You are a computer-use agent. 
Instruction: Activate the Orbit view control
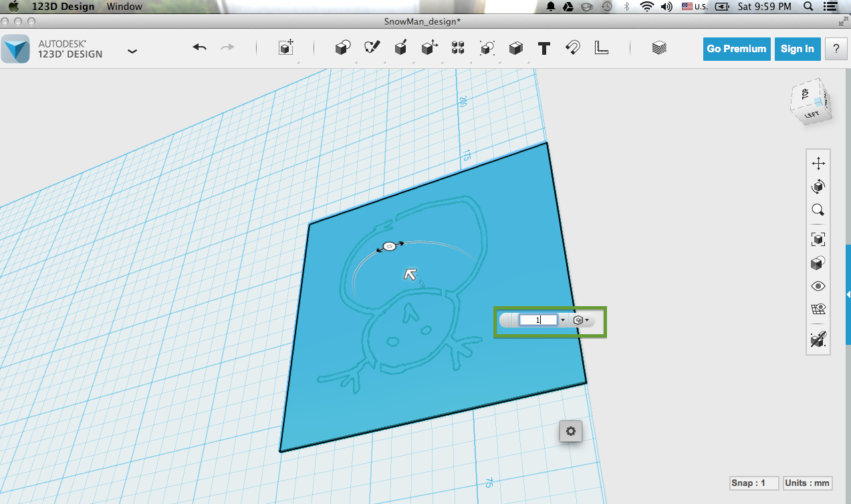click(x=818, y=186)
